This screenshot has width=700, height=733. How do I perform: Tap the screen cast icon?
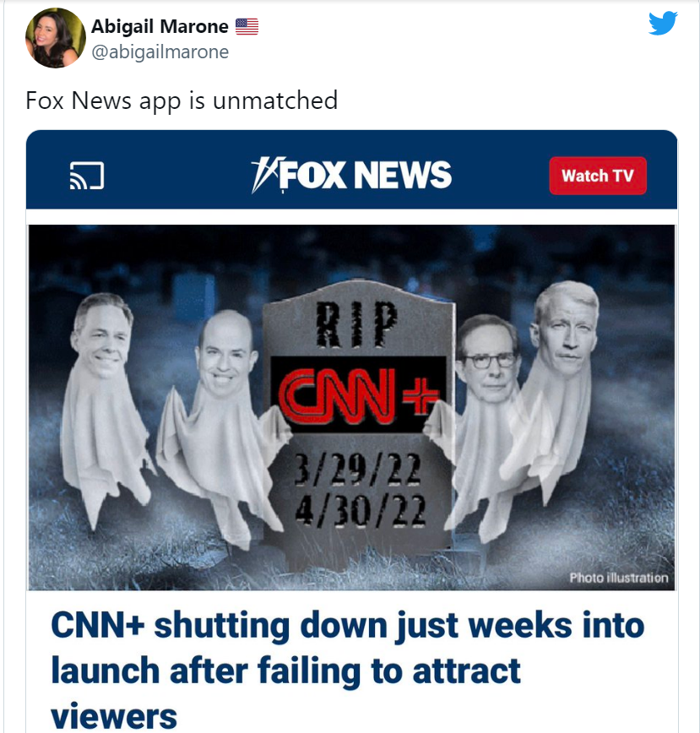pos(87,176)
